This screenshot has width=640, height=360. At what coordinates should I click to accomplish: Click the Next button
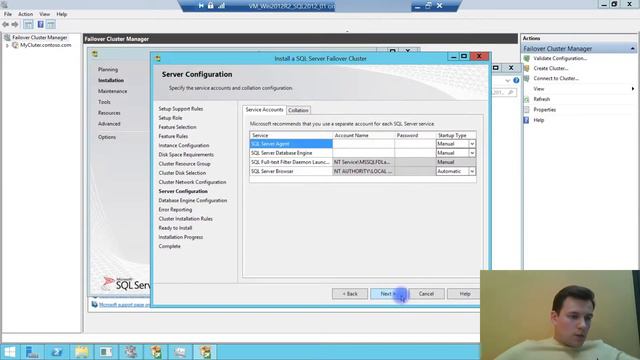pos(388,294)
